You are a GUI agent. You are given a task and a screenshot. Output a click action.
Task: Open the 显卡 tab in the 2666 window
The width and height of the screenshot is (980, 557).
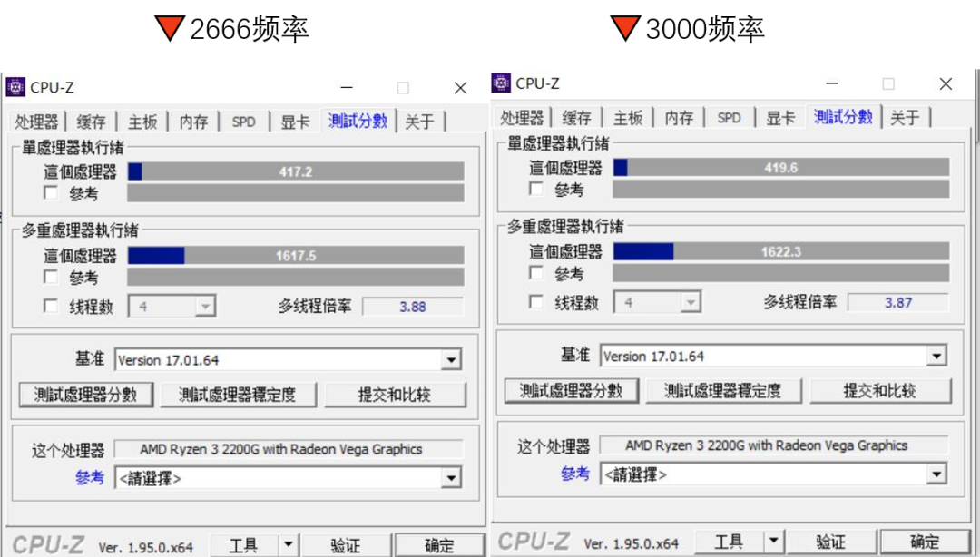(295, 122)
